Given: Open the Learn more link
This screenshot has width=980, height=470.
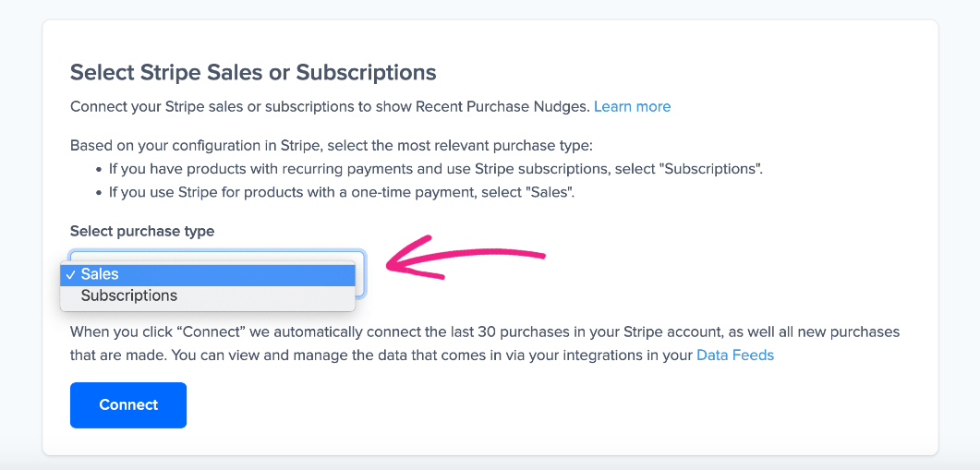Looking at the screenshot, I should tap(632, 106).
